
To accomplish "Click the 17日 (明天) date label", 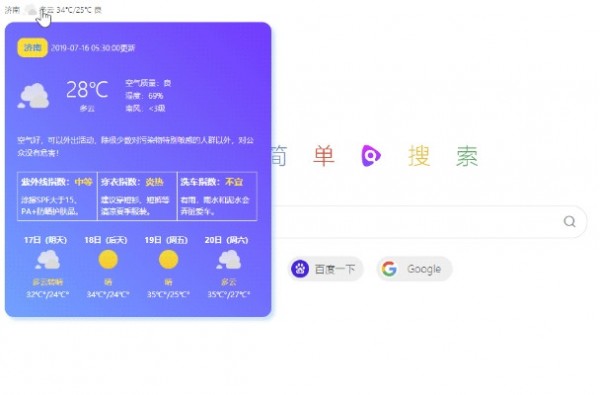I will tap(46, 240).
